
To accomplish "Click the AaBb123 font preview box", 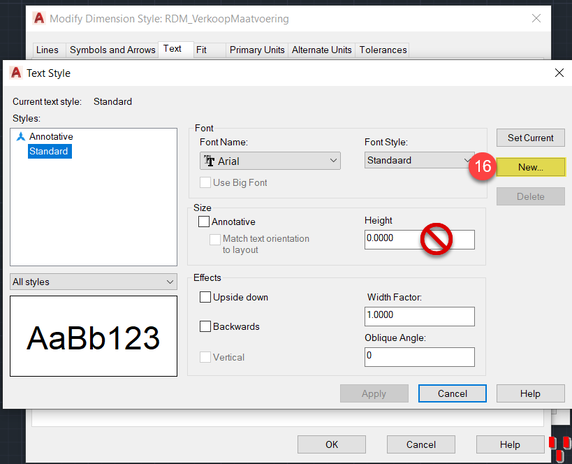I will click(93, 336).
